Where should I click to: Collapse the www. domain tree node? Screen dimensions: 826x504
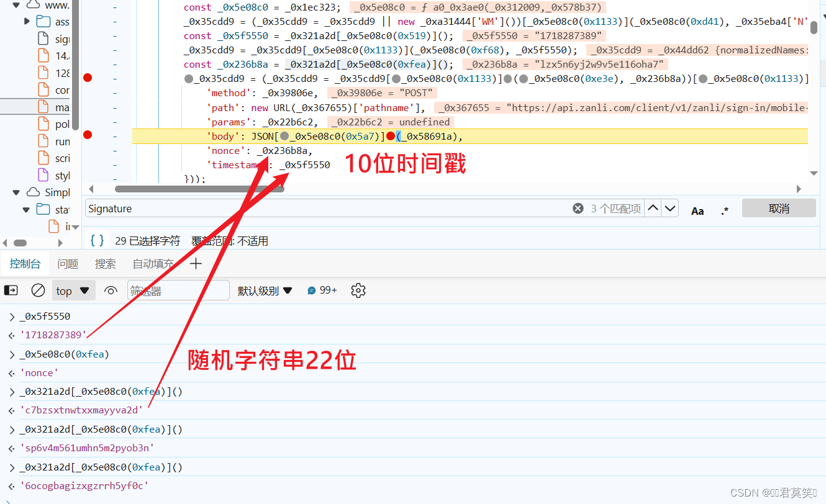pyautogui.click(x=17, y=5)
